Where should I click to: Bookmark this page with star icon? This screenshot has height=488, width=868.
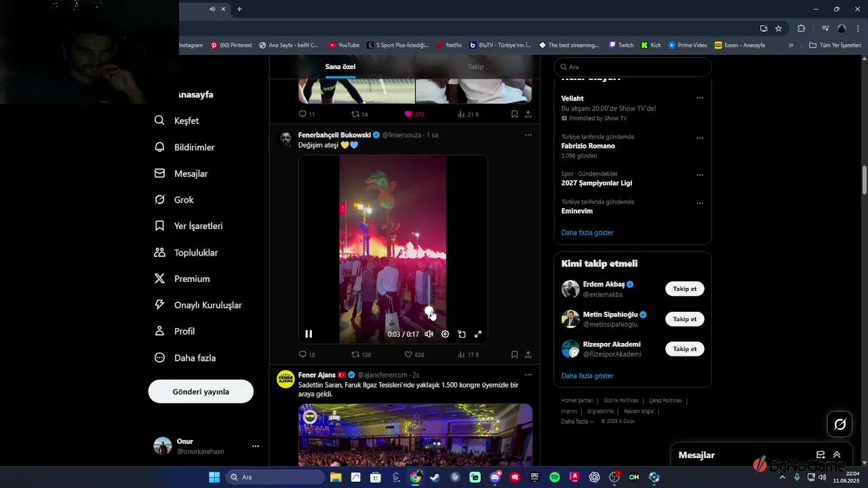coord(778,28)
